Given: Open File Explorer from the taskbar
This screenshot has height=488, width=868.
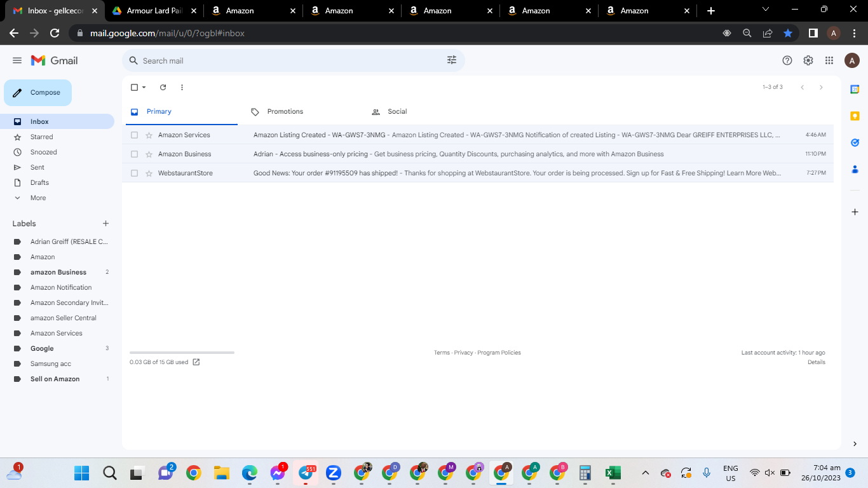Looking at the screenshot, I should point(221,473).
